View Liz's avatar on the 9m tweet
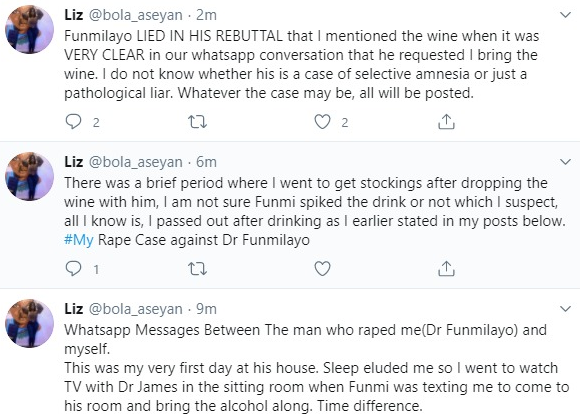The width and height of the screenshot is (580, 419). (29, 323)
